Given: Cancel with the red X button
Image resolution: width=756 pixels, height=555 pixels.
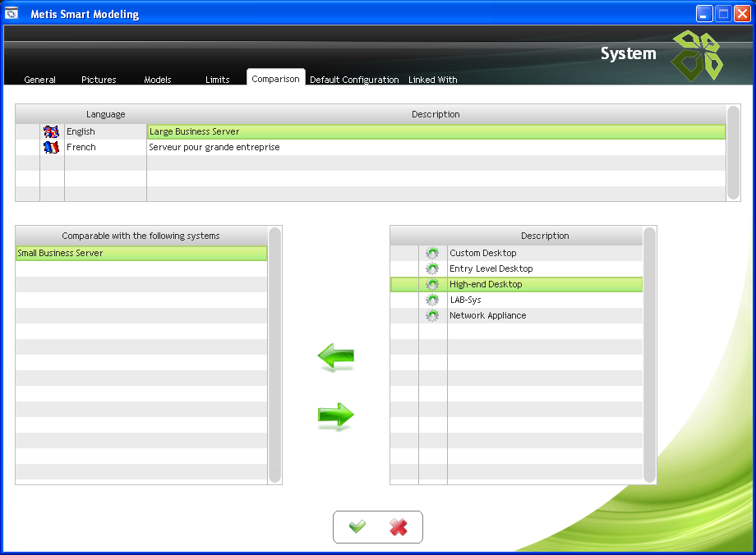Looking at the screenshot, I should point(399,526).
